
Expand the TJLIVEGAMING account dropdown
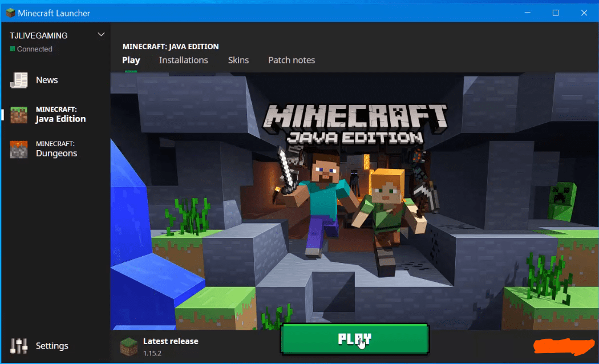[101, 35]
